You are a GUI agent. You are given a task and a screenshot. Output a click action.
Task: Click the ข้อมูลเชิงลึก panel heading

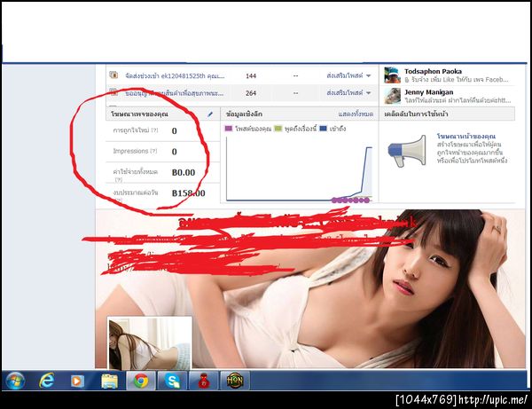(x=244, y=114)
